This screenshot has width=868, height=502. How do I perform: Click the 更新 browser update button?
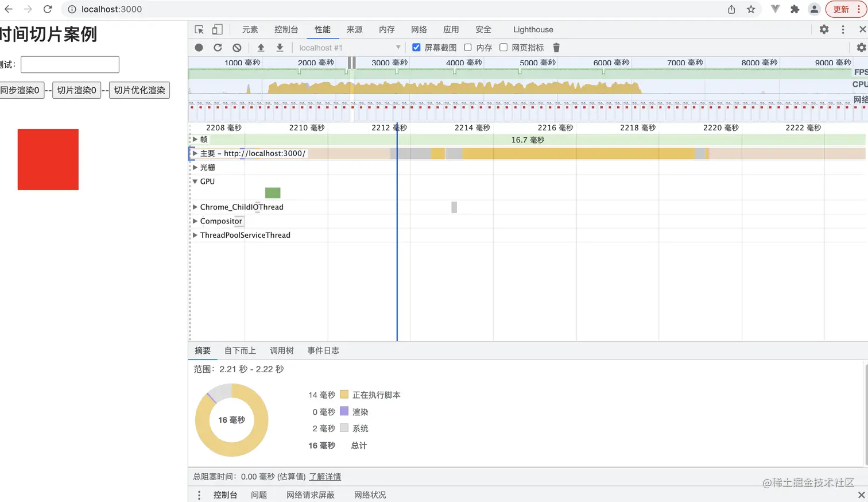click(846, 9)
